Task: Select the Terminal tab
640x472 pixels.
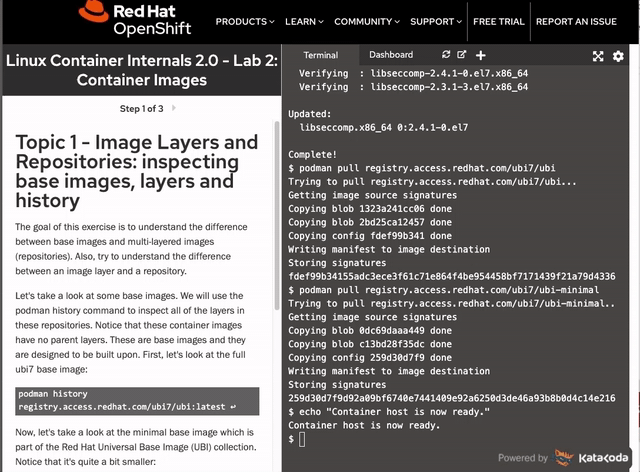Action: pos(320,55)
